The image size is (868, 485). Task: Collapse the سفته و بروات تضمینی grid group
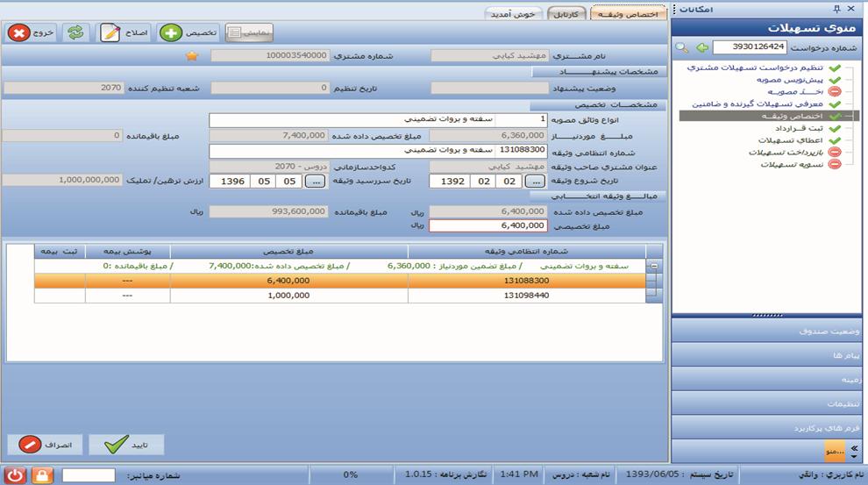pos(652,266)
